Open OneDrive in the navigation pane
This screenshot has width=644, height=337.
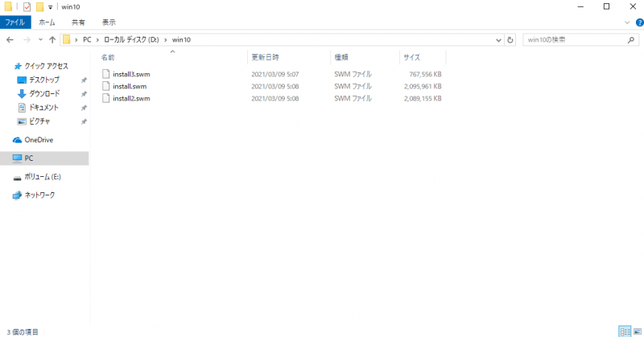(x=39, y=140)
